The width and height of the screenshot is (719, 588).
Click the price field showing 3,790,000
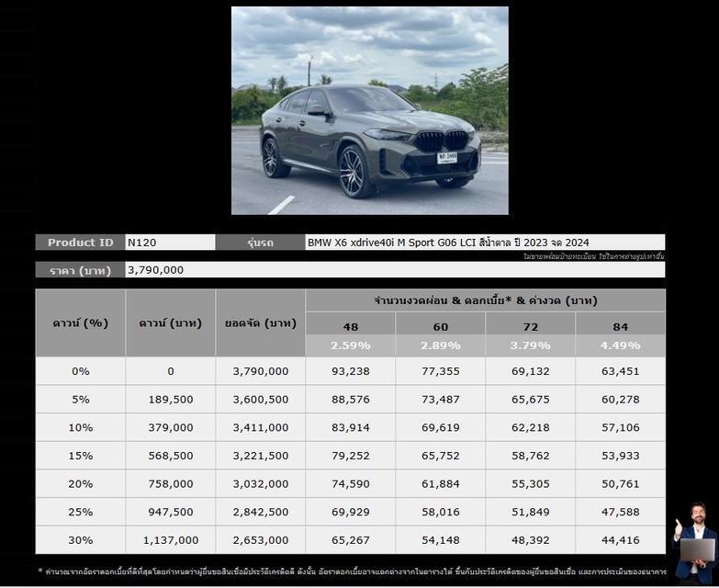pos(395,270)
